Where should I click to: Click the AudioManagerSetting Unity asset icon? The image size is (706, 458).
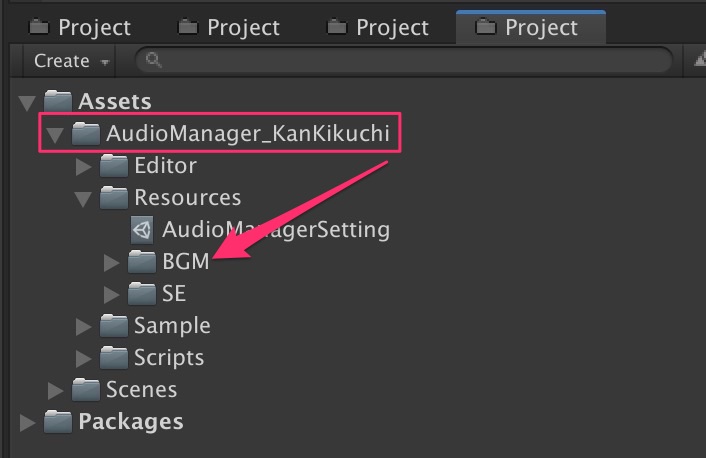click(142, 230)
